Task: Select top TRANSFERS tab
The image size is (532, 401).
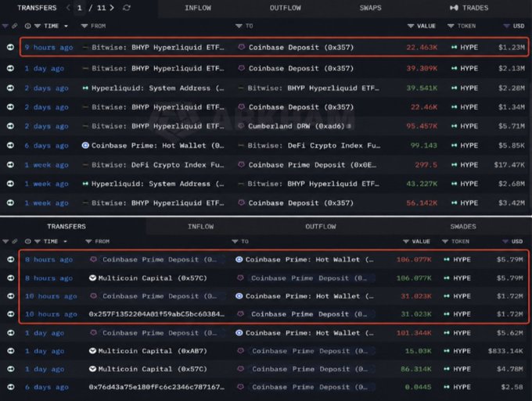Action: [37, 8]
